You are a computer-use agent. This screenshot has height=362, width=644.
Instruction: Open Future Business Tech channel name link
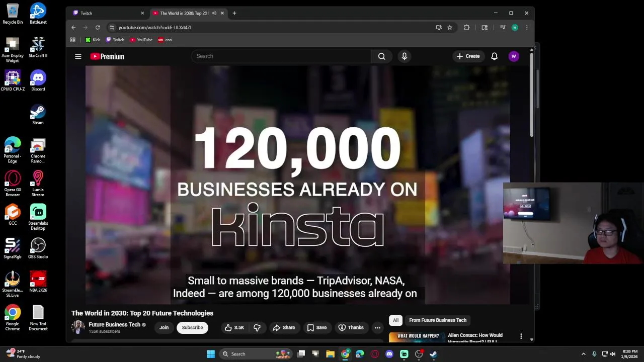click(114, 325)
